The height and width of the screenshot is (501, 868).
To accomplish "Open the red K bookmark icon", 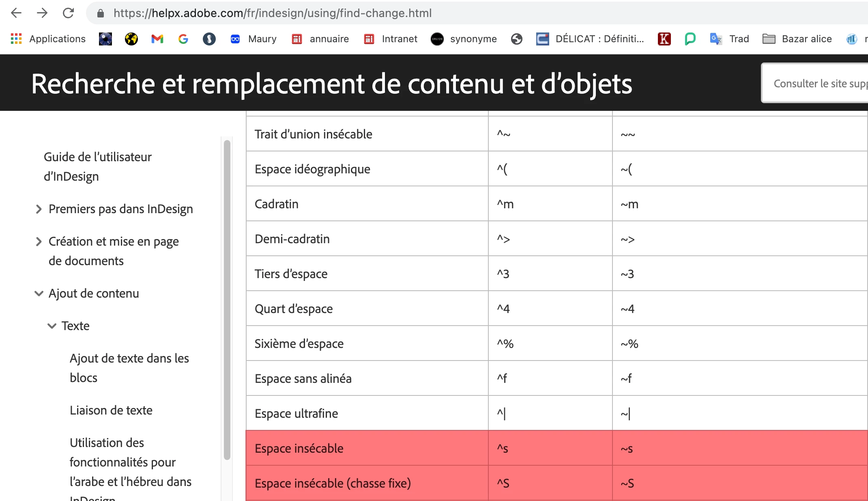I will [664, 39].
